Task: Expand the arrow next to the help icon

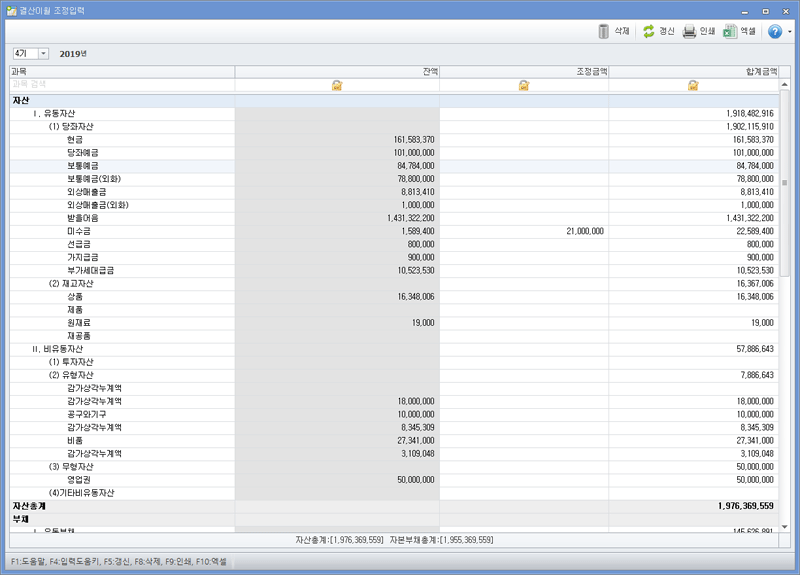Action: point(789,32)
